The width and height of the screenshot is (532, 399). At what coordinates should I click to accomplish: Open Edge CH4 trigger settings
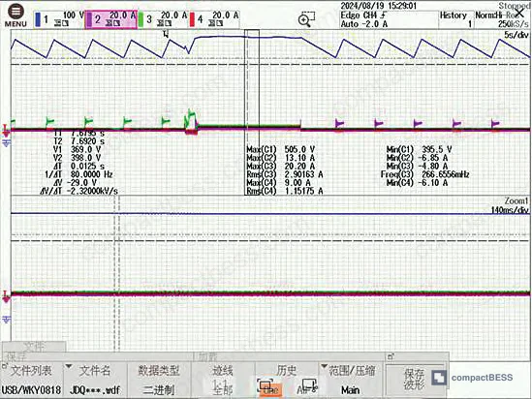(x=389, y=19)
